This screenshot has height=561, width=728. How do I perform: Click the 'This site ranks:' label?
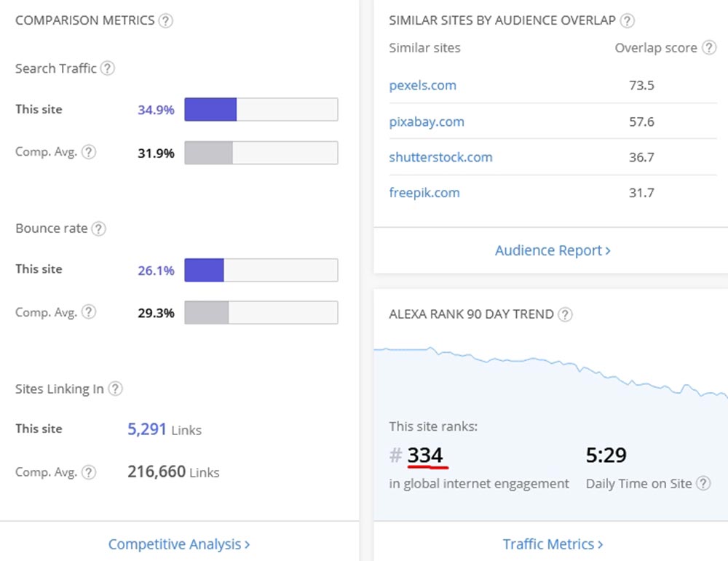pos(433,426)
